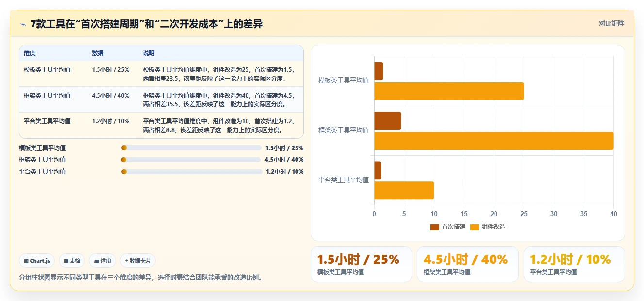Select the Chart.js tag chip

37,261
